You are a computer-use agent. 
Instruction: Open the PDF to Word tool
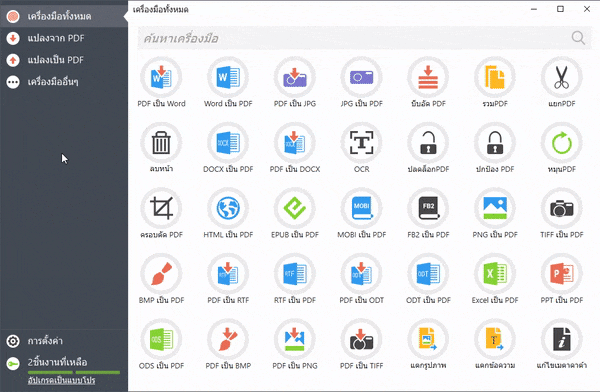[161, 78]
